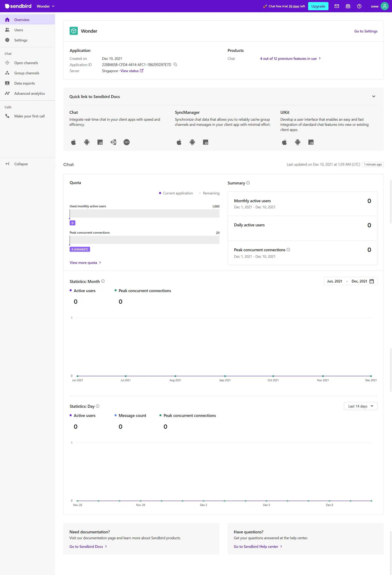Image resolution: width=392 pixels, height=575 pixels.
Task: Open Users in the sidebar
Action: 27,30
